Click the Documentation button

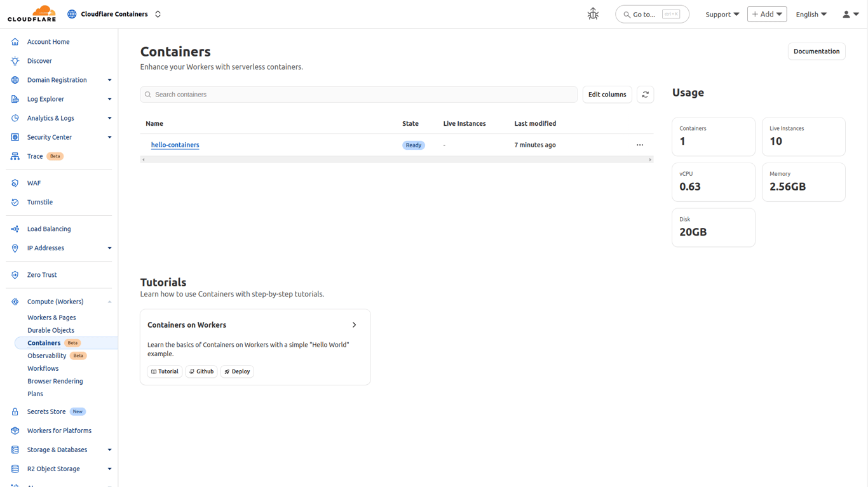point(816,51)
